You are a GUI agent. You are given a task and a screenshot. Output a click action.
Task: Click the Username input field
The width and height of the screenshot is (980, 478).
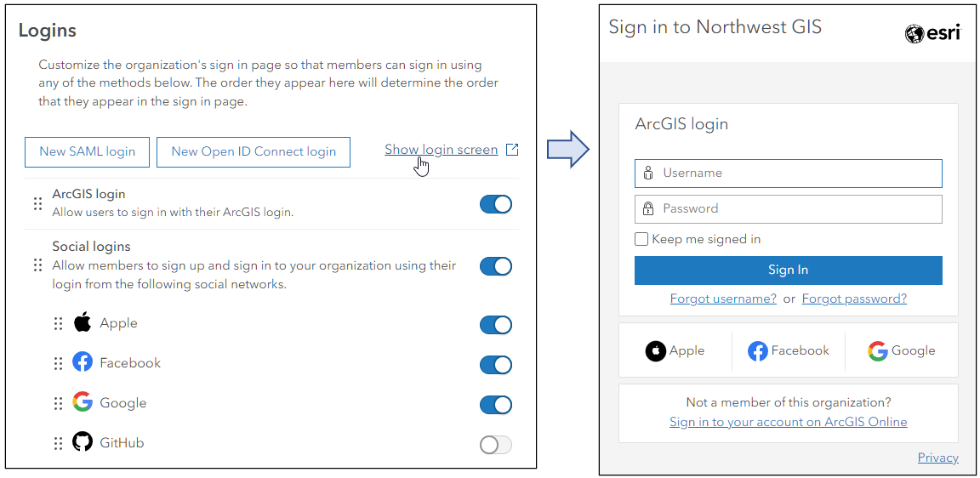click(x=789, y=173)
